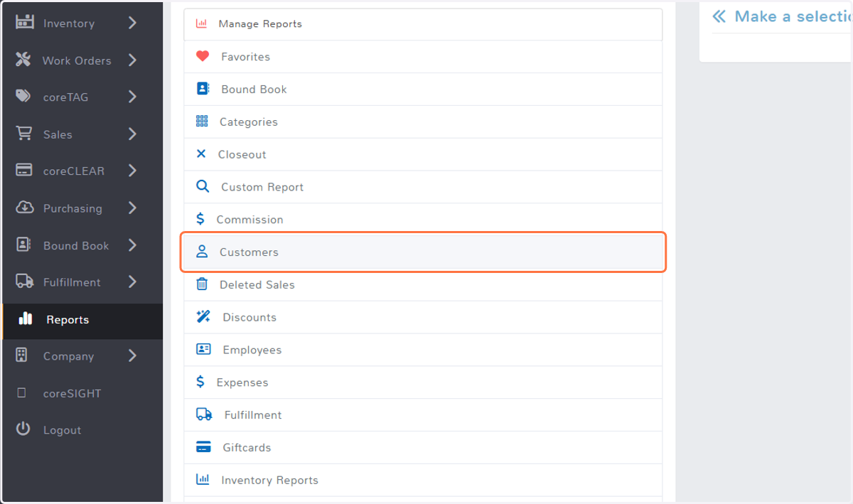
Task: Expand the Fulfillment menu chevron
Action: 132,282
